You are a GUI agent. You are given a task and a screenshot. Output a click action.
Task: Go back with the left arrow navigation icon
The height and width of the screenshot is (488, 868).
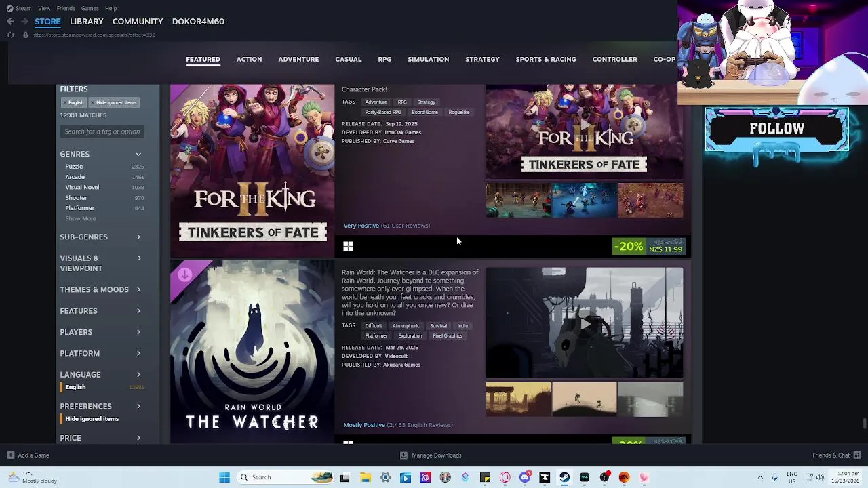10,21
